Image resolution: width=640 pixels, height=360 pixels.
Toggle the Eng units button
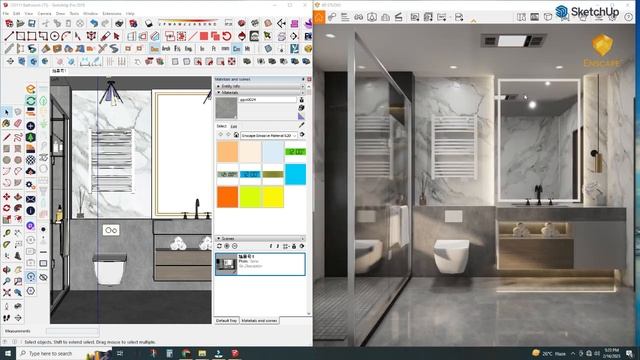188,49
